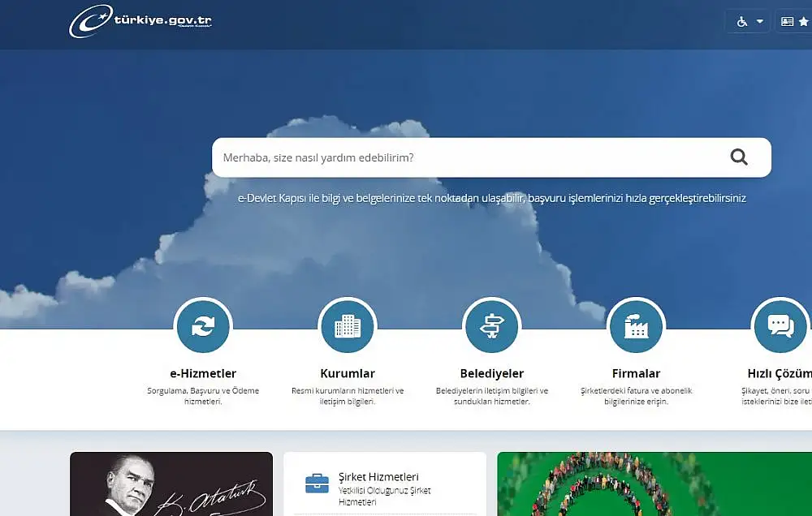Click the star icon in header
Viewport: 812px width, 516px height.
804,22
